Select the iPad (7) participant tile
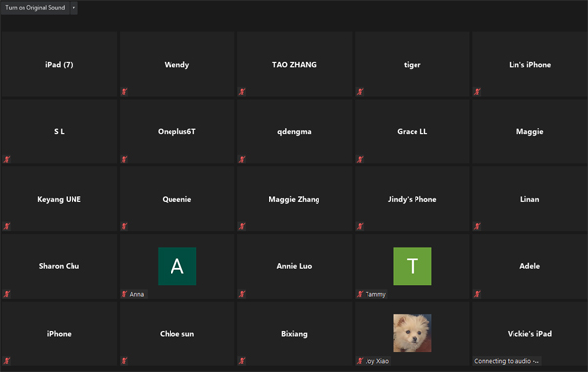The image size is (588, 372). tap(59, 64)
